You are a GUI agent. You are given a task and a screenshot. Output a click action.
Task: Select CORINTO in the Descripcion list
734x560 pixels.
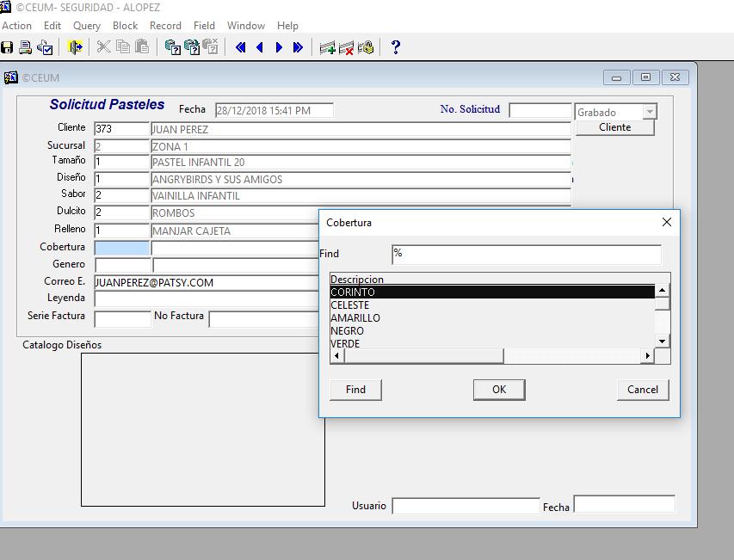(492, 292)
